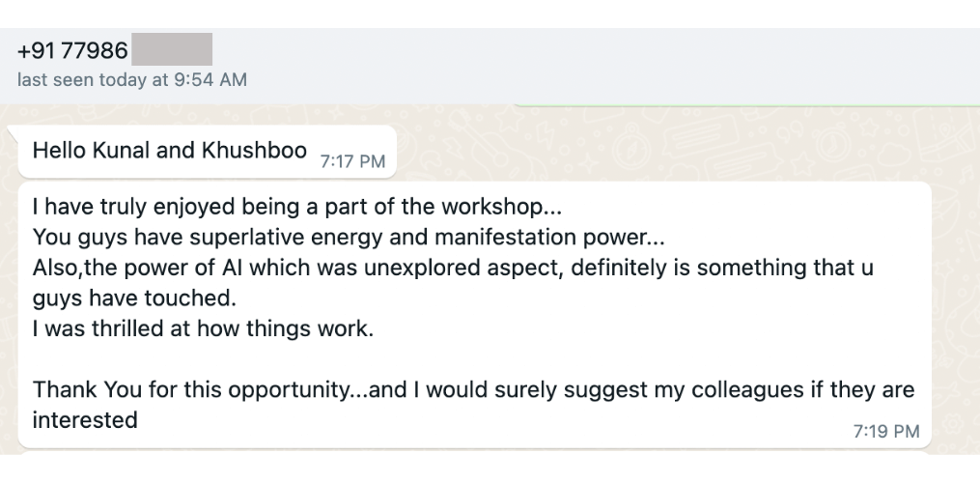Image resolution: width=980 pixels, height=483 pixels.
Task: Click "I was thrilled at how things work."
Action: click(x=202, y=328)
